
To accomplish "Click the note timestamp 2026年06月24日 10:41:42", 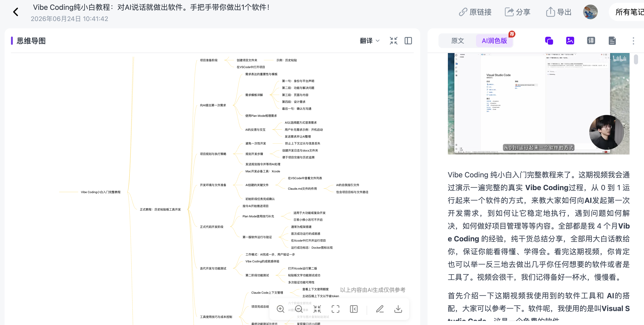I will coord(69,19).
